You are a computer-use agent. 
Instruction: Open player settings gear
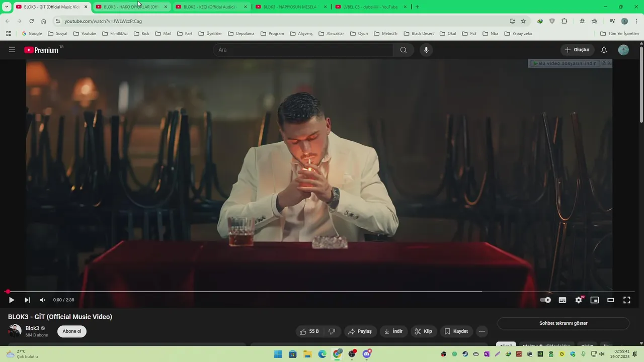pyautogui.click(x=579, y=300)
